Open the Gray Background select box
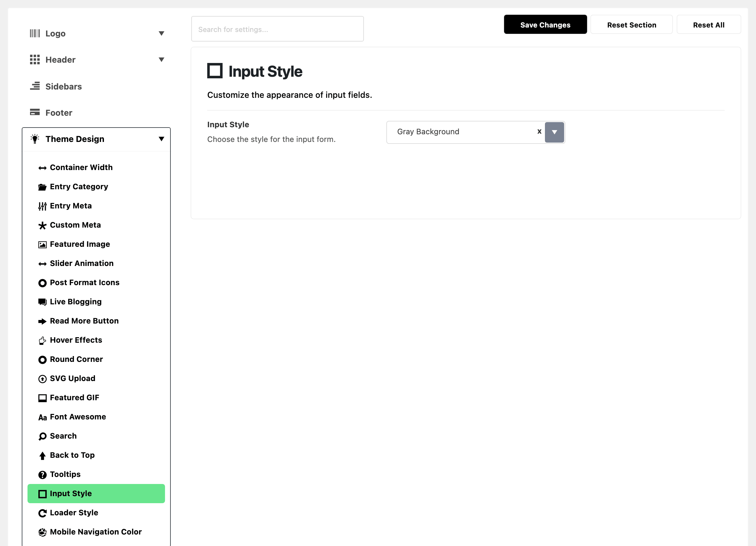 tap(475, 132)
